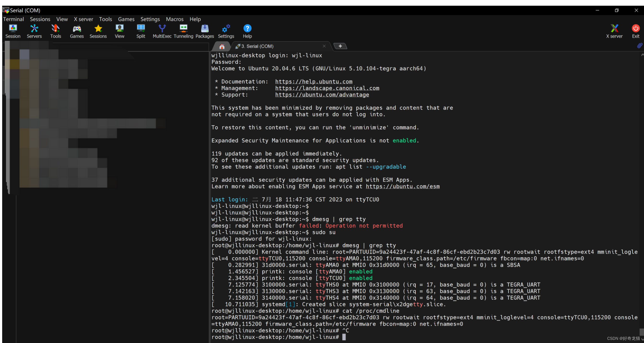Start the X server
Viewport: 644px width, 343px height.
point(615,31)
